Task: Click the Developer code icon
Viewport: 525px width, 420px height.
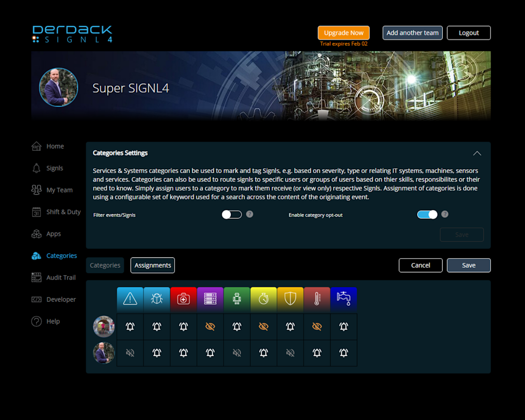Action: tap(36, 299)
